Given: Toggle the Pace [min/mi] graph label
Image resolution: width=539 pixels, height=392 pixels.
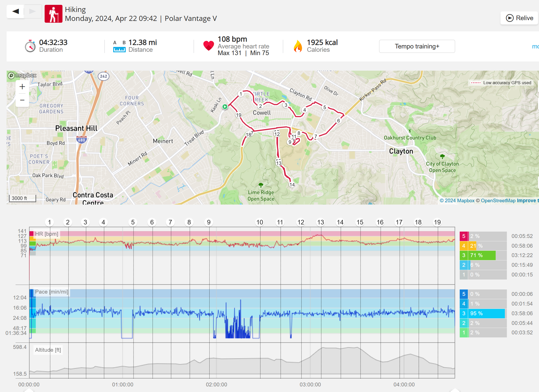Looking at the screenshot, I should pos(52,292).
